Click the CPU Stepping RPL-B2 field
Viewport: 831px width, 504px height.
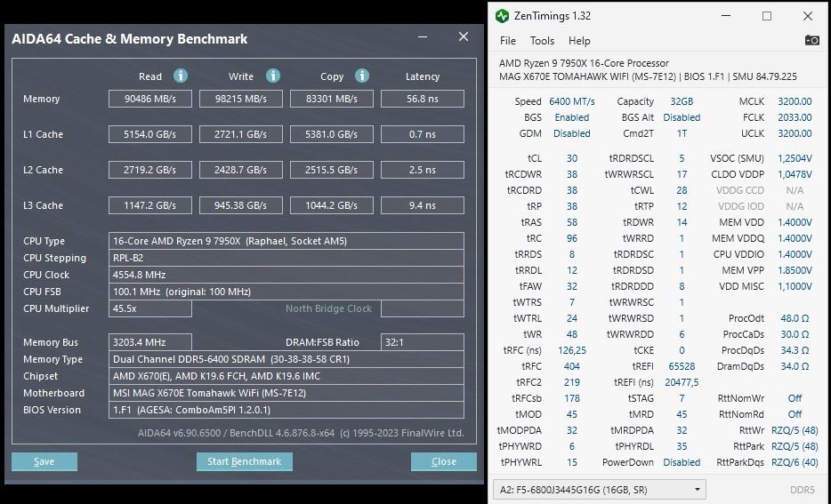coord(286,258)
